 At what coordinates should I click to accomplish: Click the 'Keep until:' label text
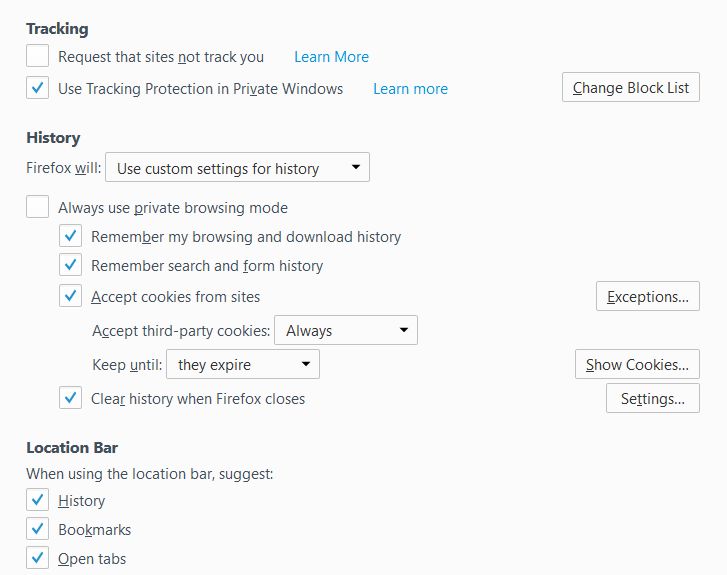pos(126,365)
